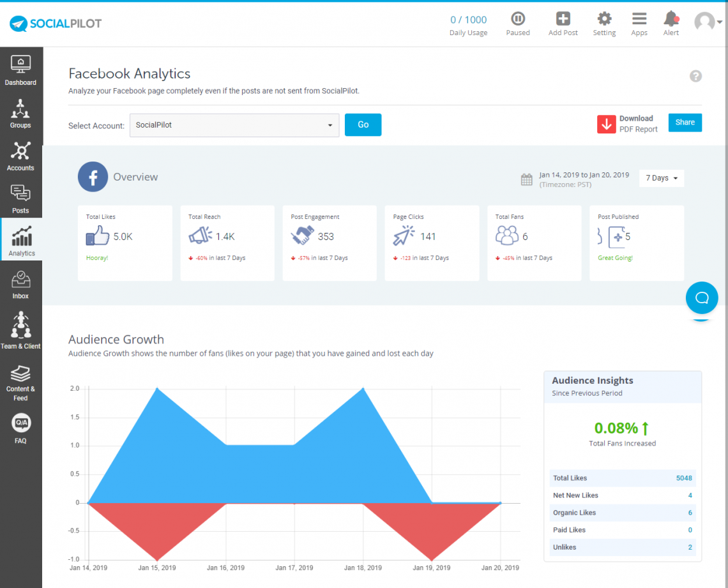Open the Dashboard panel
The height and width of the screenshot is (588, 728).
20,70
